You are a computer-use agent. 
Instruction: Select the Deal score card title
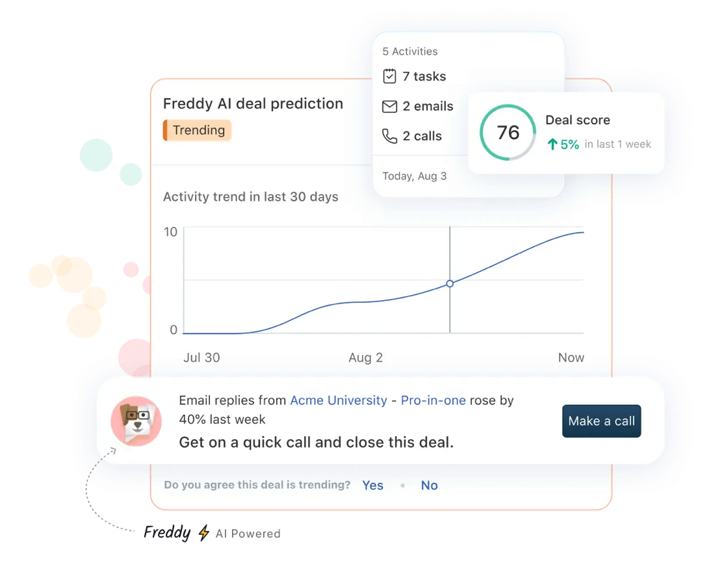[577, 120]
